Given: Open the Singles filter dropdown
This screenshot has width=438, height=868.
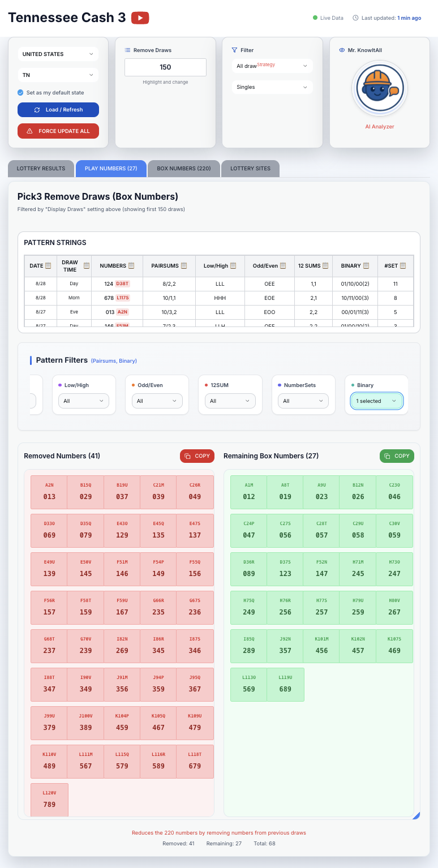Looking at the screenshot, I should click(272, 87).
